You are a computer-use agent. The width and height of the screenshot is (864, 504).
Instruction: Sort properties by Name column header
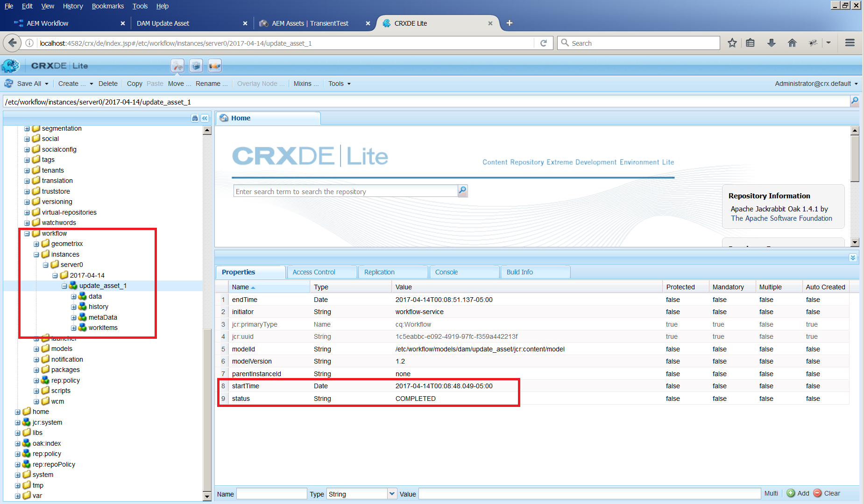[x=269, y=287]
